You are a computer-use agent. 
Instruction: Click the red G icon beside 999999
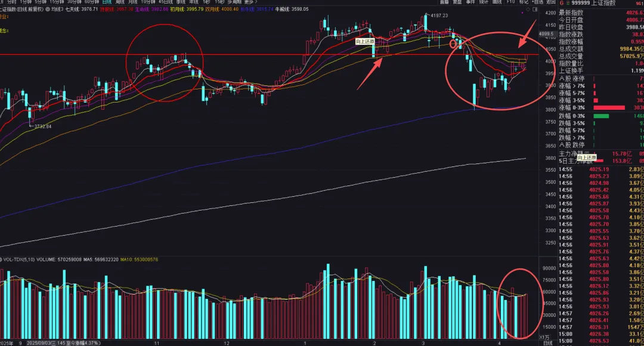(562, 3)
